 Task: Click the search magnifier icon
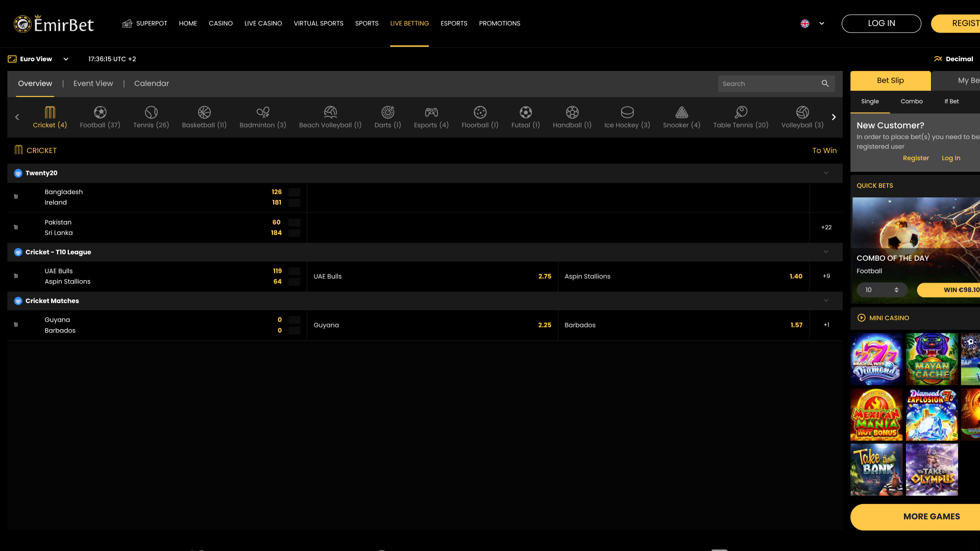pos(825,83)
